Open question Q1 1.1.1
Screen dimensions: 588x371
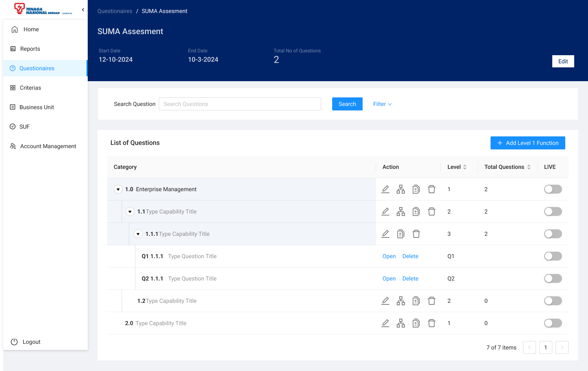point(389,256)
